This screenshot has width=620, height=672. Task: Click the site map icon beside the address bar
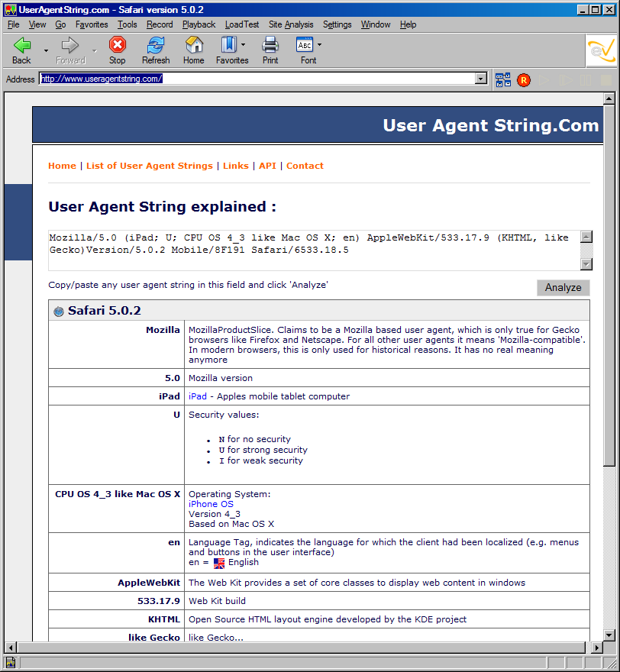[x=503, y=80]
